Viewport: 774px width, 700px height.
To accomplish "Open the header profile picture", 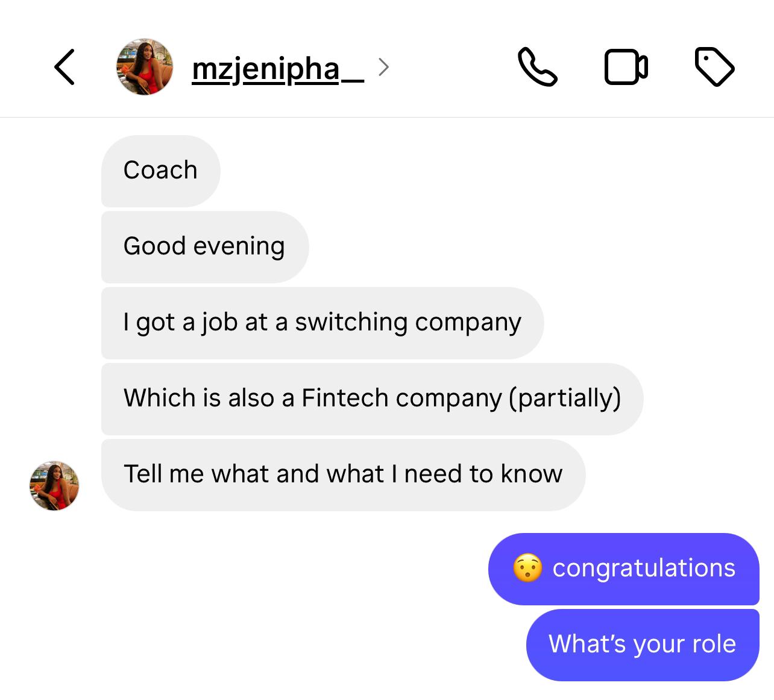I will [145, 67].
